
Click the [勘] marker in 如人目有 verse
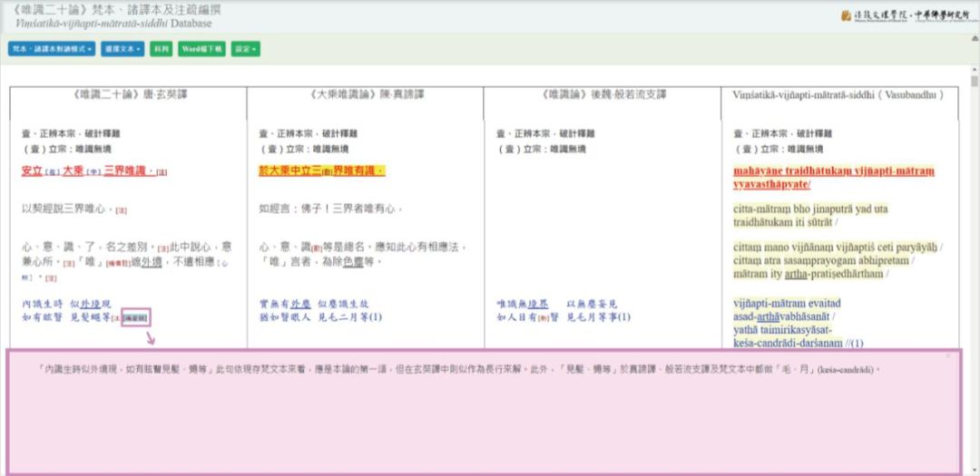point(544,318)
